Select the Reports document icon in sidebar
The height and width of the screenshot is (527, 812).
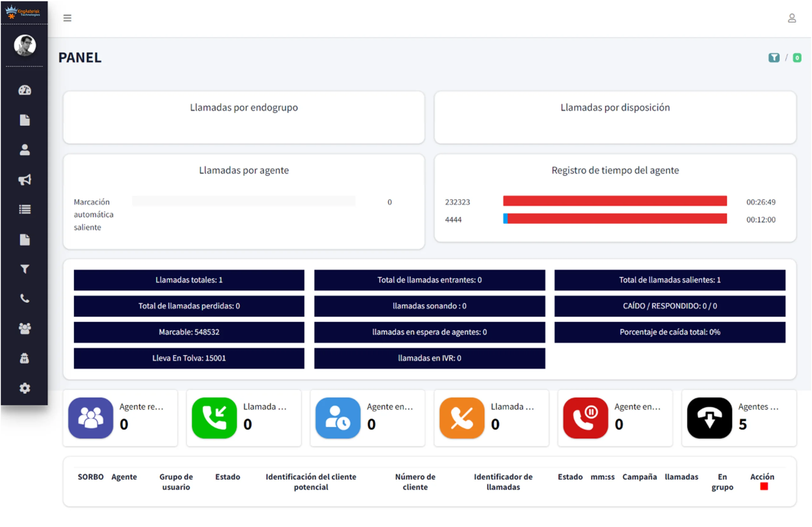24,120
